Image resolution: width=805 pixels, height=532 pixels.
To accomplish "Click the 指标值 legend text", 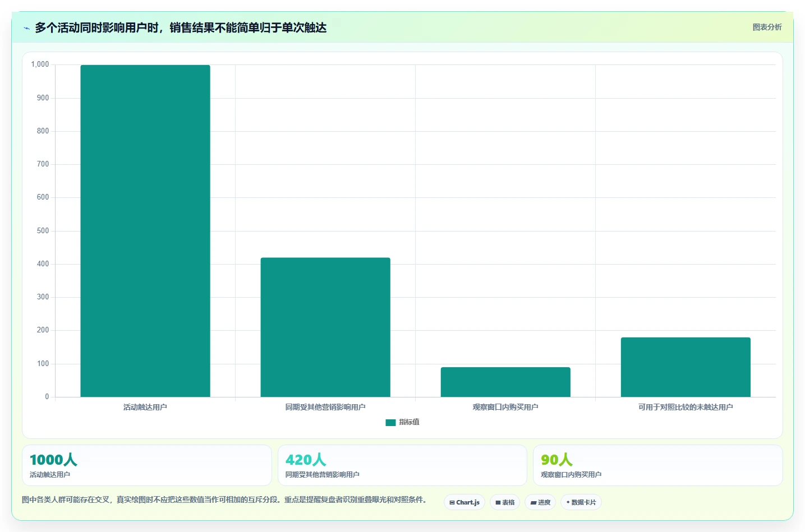I will pyautogui.click(x=409, y=422).
